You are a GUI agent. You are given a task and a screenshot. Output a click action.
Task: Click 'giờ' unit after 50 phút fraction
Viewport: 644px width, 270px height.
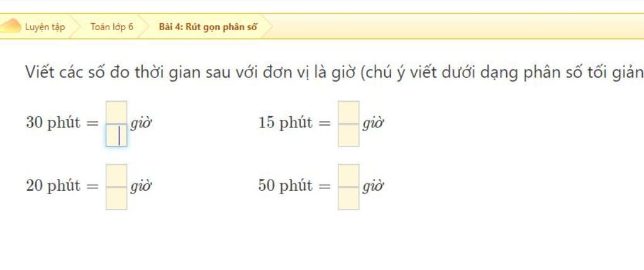point(374,186)
